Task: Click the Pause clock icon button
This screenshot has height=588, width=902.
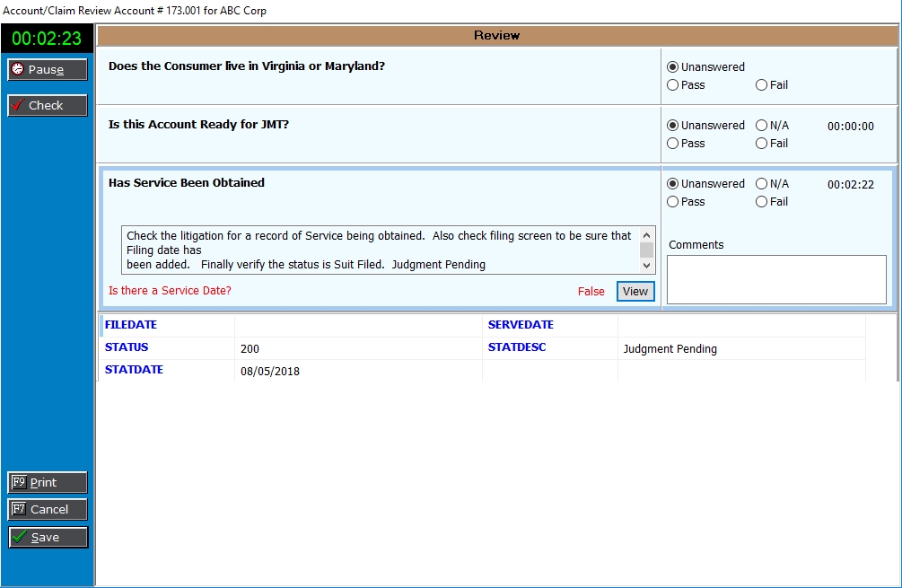Action: coord(48,70)
